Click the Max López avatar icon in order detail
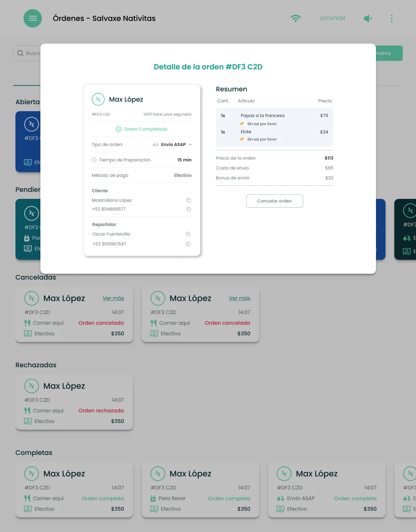The width and height of the screenshot is (416, 532). (98, 99)
